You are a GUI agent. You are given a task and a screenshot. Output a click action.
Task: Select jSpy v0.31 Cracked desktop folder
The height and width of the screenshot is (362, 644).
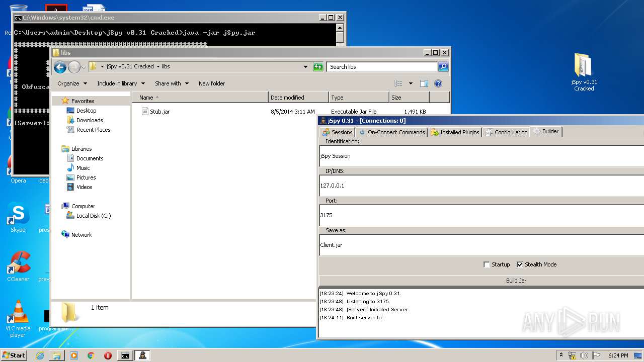point(584,72)
